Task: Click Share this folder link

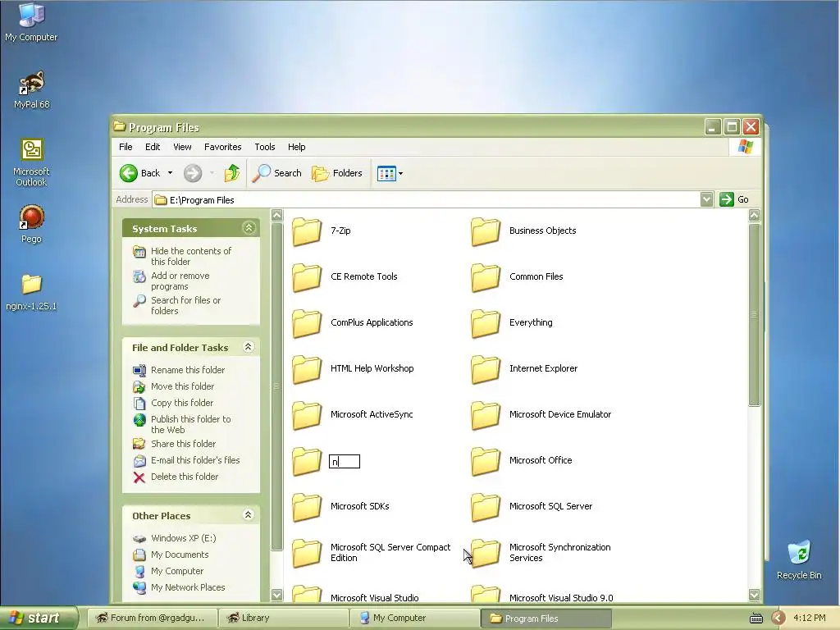Action: click(183, 444)
